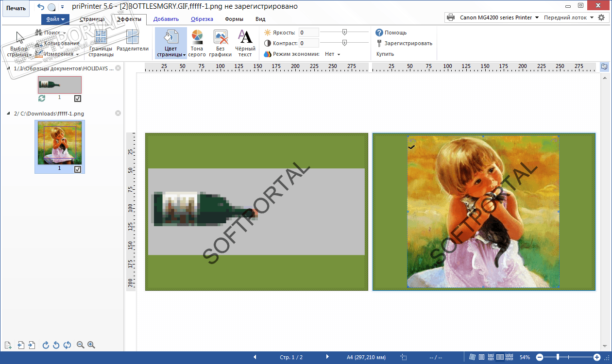Click the refresh icon under bottle thumbnail
This screenshot has height=364, width=612.
click(x=42, y=99)
